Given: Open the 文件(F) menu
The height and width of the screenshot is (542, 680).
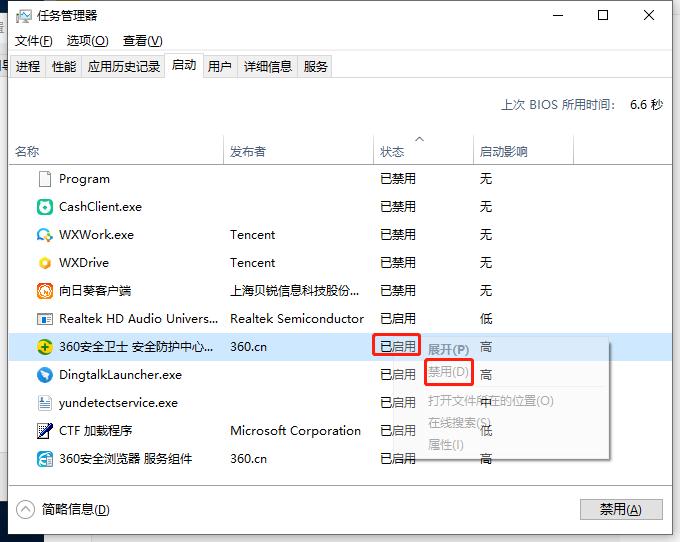Looking at the screenshot, I should click(33, 41).
